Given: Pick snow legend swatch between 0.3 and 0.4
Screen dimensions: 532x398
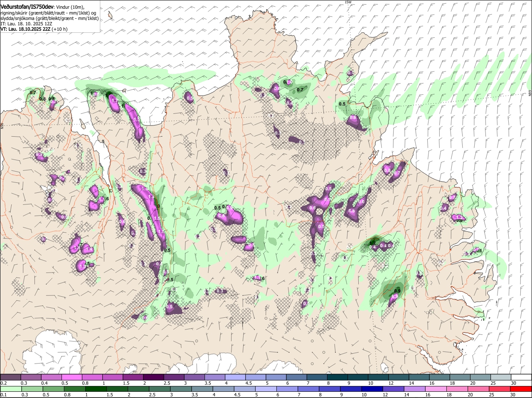Looking at the screenshot, I should (x=31, y=377).
